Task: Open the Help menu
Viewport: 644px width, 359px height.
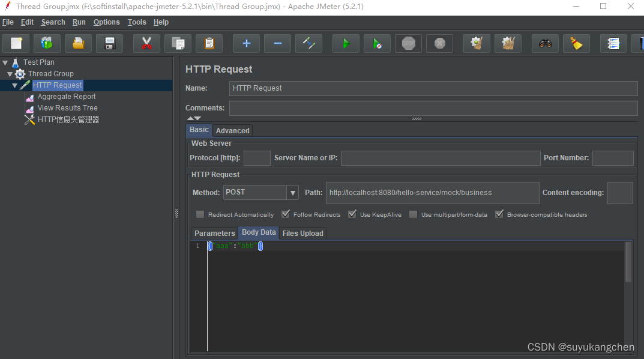Action: point(161,22)
